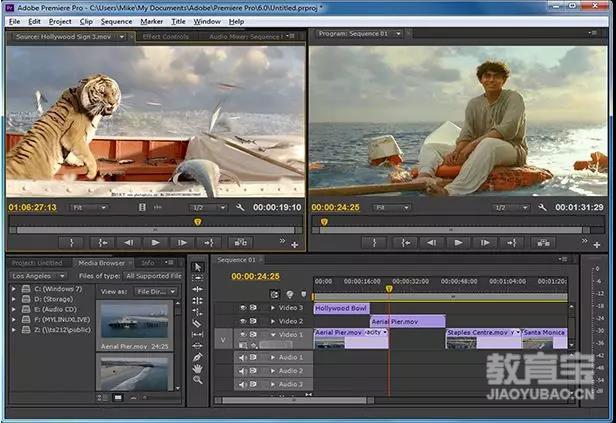Select the Slip tool
616x423 pixels.
(198, 334)
